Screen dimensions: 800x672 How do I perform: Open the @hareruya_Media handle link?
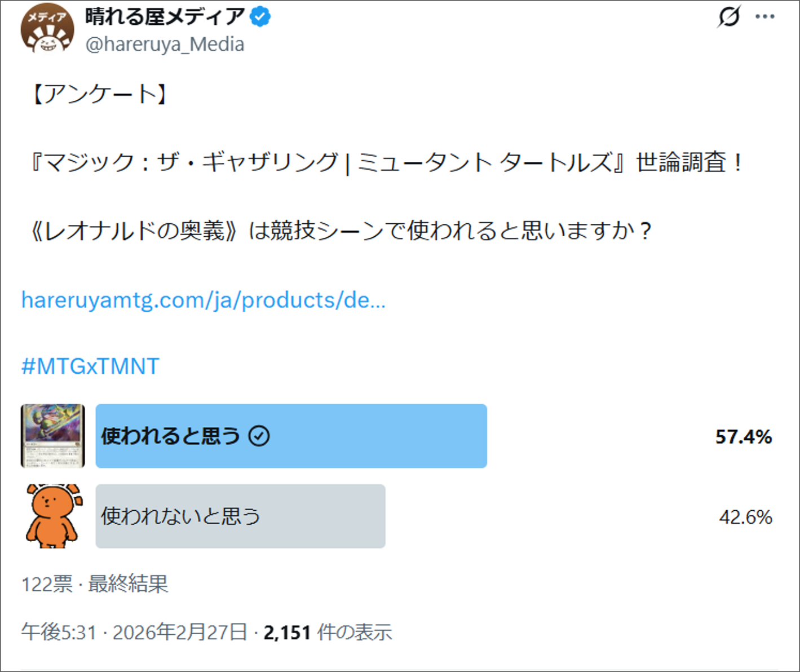165,45
